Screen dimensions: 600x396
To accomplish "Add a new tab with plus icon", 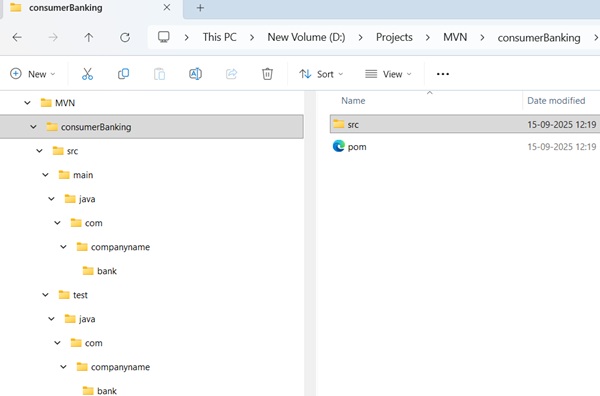I will click(x=200, y=8).
